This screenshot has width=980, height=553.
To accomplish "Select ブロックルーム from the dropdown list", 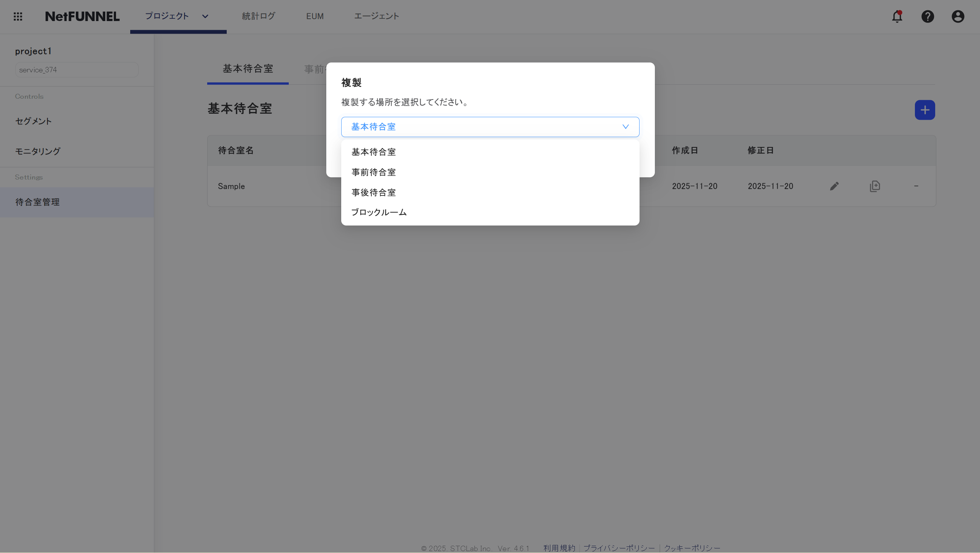I will tap(379, 212).
